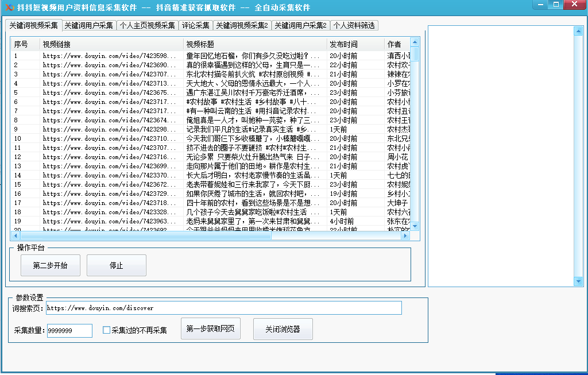Select the title starting with 童年回忆地石榴
588x375 pixels.
(x=253, y=56)
